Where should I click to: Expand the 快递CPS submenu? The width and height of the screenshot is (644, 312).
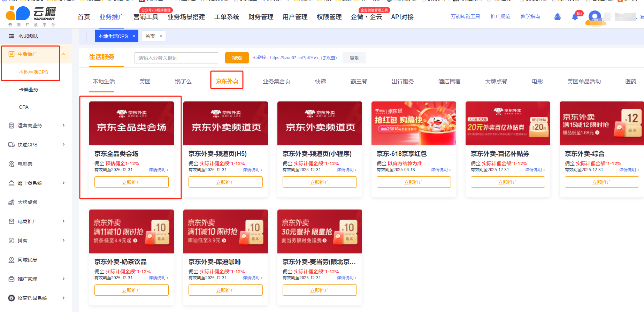[x=63, y=145]
